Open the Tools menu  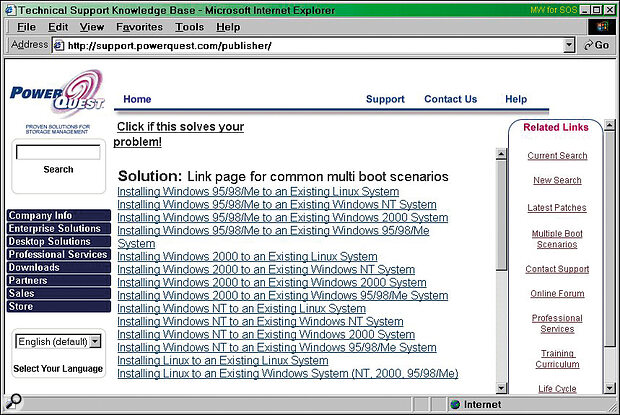pyautogui.click(x=189, y=27)
